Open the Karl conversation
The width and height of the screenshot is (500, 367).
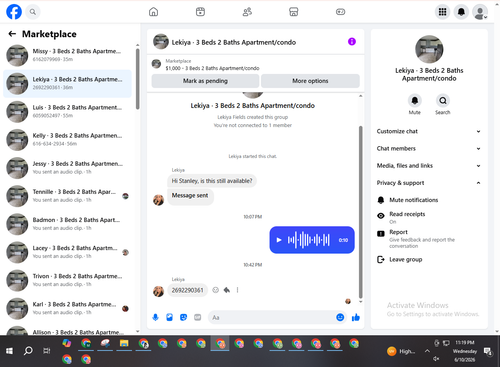pos(67,308)
